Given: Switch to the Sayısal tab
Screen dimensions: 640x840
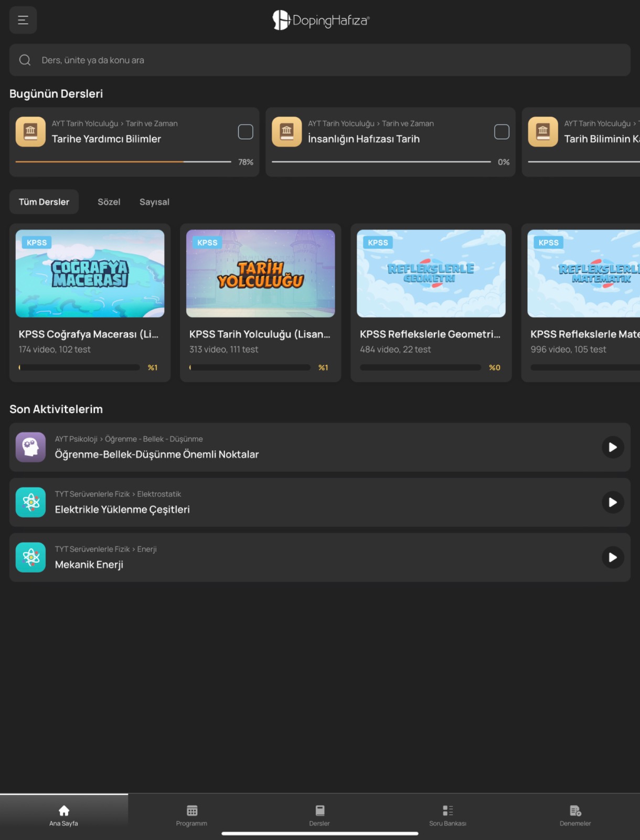Looking at the screenshot, I should [x=154, y=202].
